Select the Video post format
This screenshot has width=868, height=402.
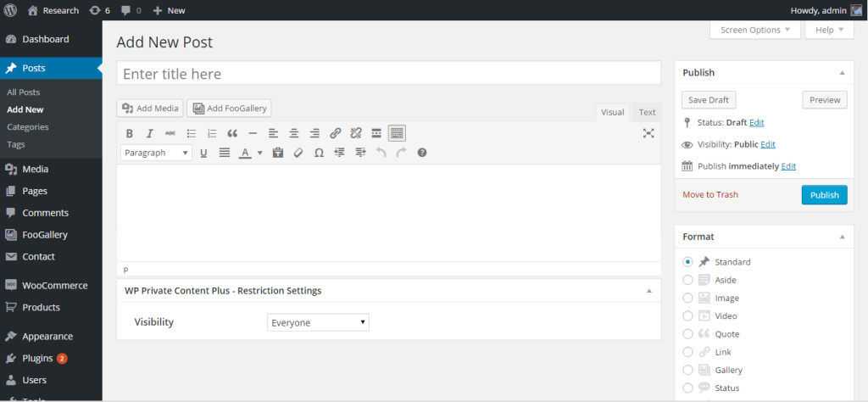click(x=687, y=316)
